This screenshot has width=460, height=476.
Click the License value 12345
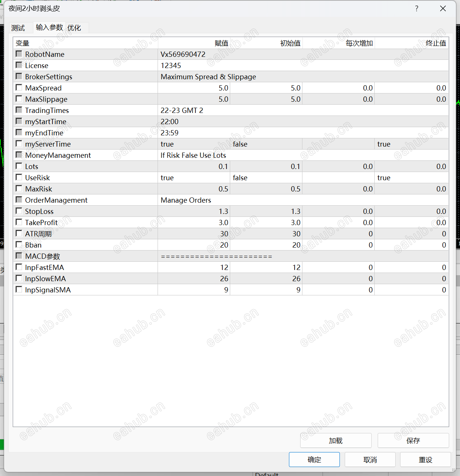coord(171,65)
